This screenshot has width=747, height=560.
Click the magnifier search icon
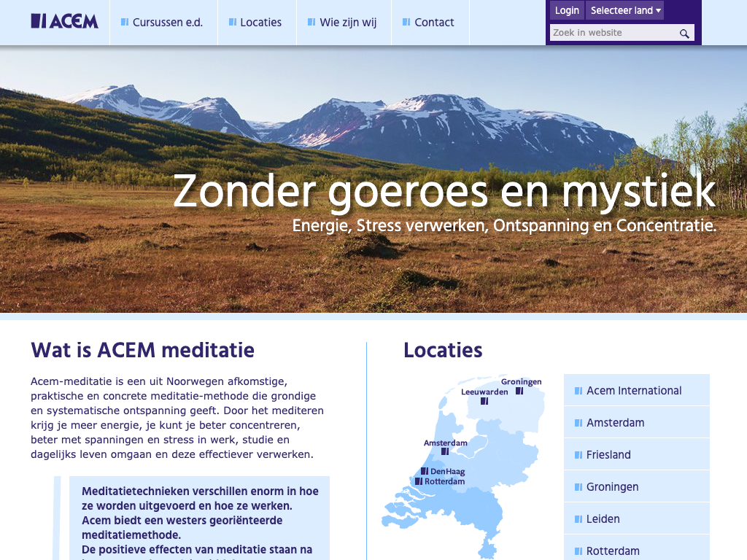684,34
